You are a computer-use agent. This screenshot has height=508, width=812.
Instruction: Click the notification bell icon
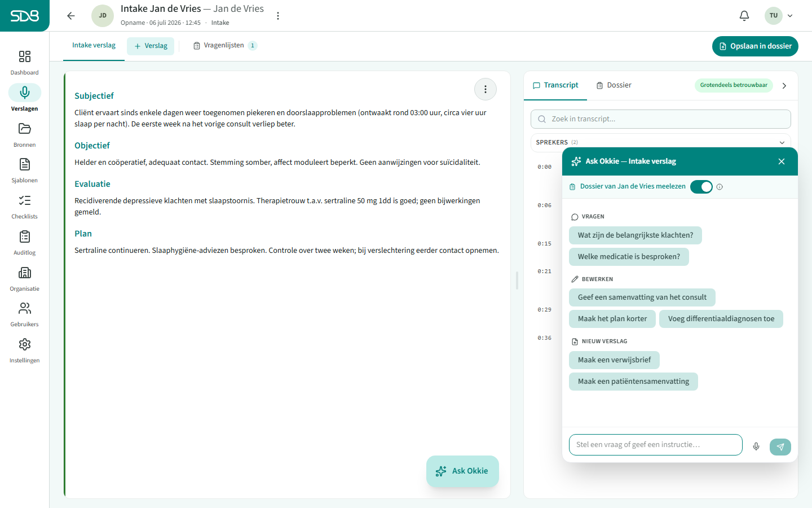[744, 16]
